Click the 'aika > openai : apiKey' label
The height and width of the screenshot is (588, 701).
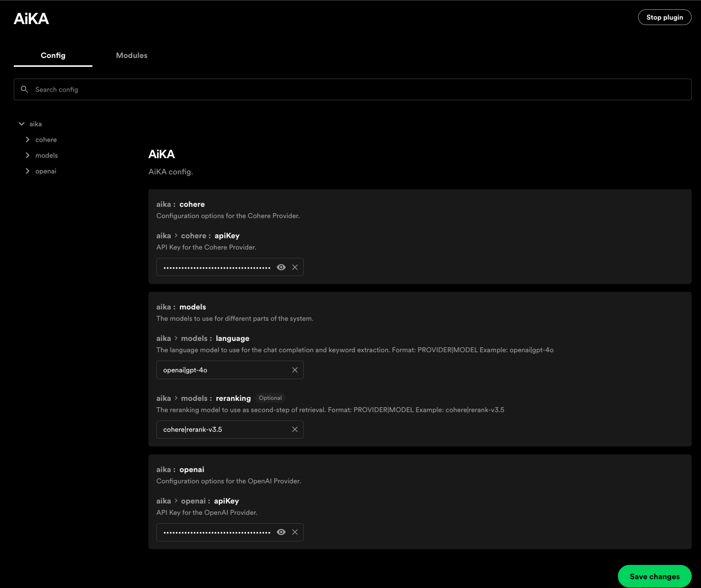pyautogui.click(x=198, y=501)
